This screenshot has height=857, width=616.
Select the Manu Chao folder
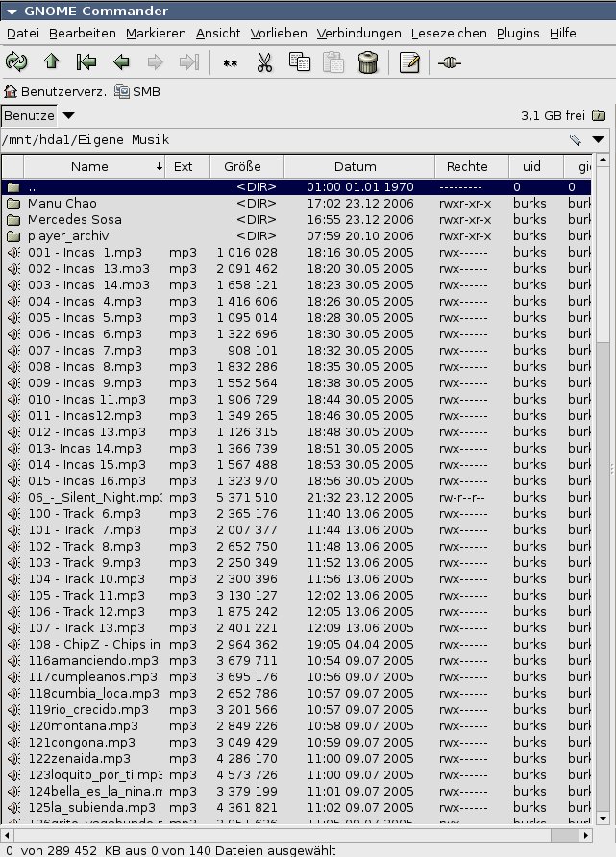296,204
